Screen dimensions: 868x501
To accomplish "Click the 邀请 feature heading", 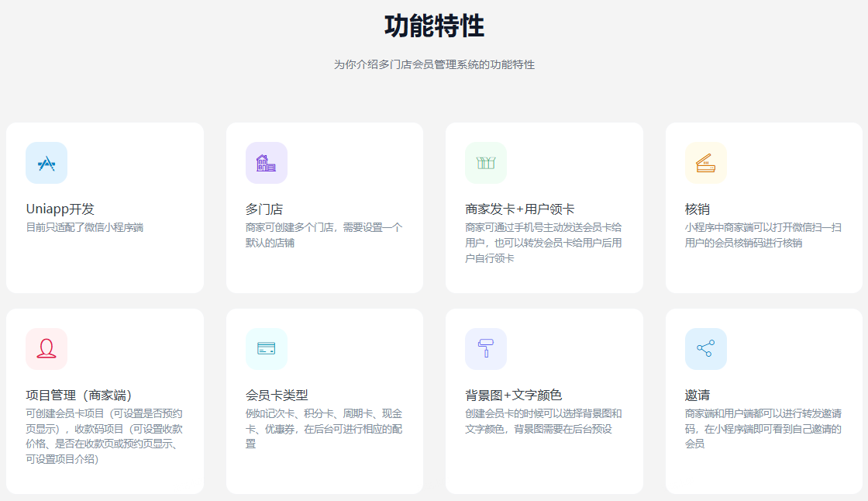I will tap(697, 396).
